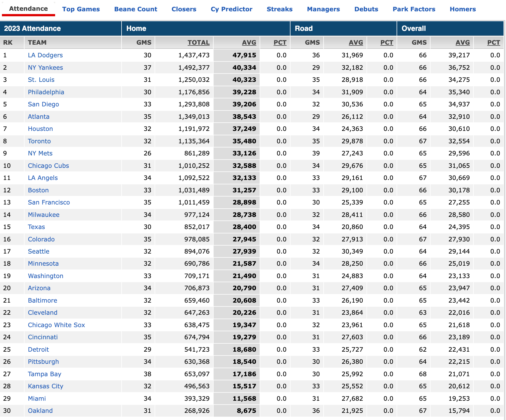Sort by Road AVG column header
The width and height of the screenshot is (506, 420).
click(x=356, y=42)
